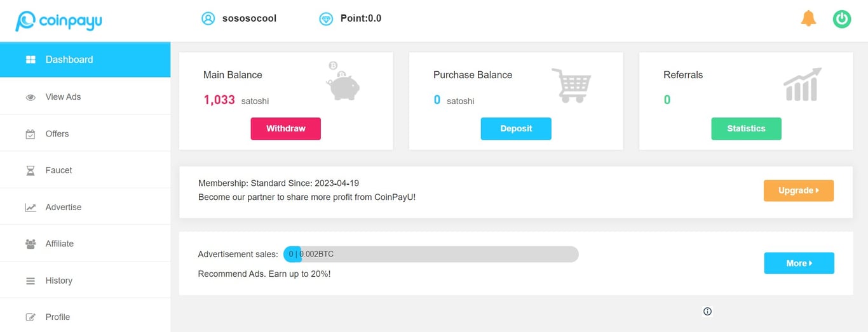Click the Advertisement sales progress bar
The width and height of the screenshot is (868, 332).
click(431, 254)
